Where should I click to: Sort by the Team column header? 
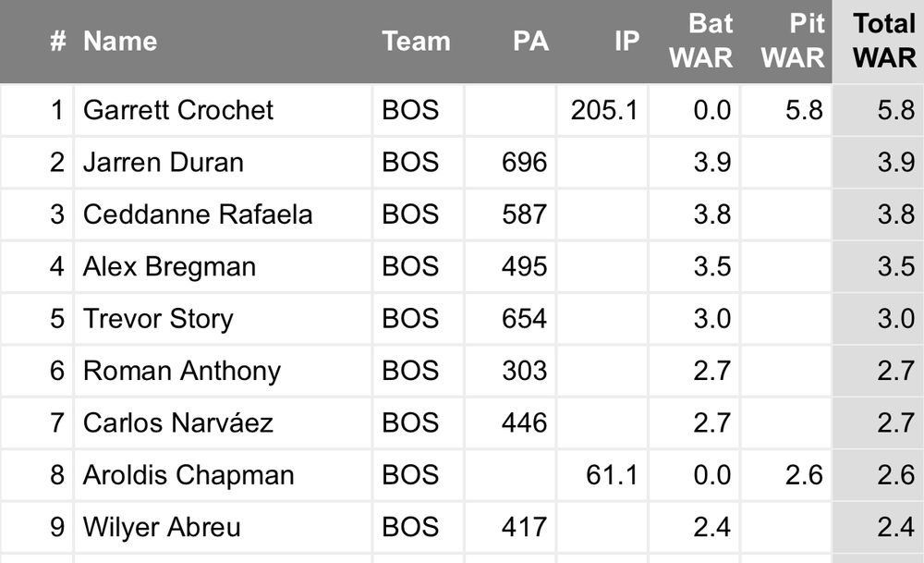click(416, 42)
